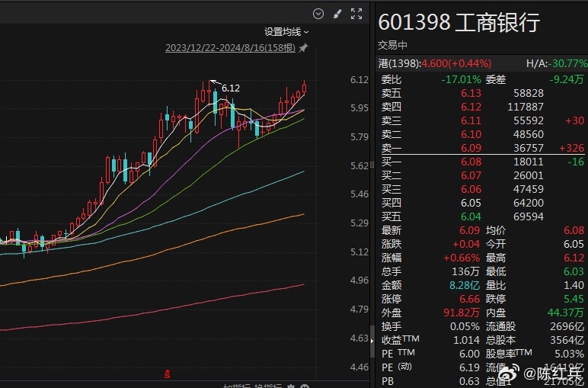
Task: Open Hong Kong quote 港(1398):4.600(+0.44%)
Action: pyautogui.click(x=435, y=63)
